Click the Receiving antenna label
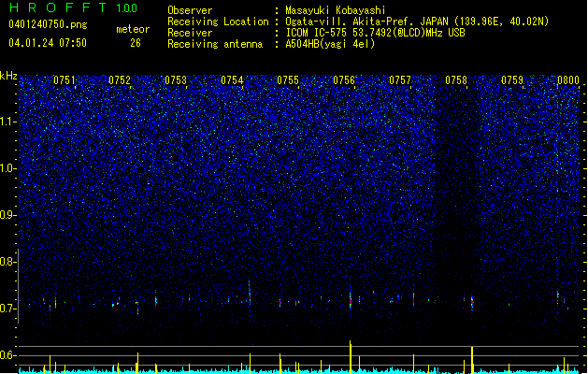 tap(215, 44)
